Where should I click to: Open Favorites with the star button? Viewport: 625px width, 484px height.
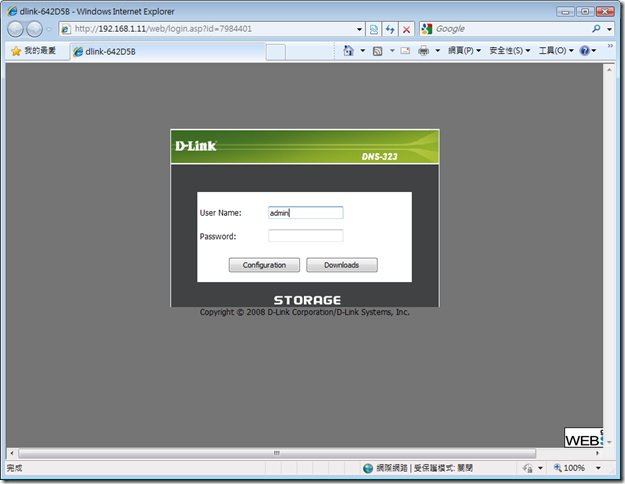(34, 51)
